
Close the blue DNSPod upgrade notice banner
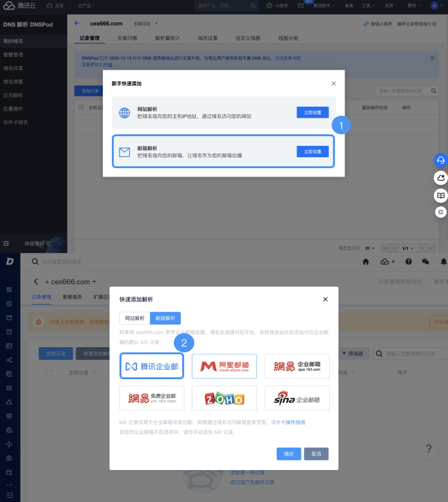432,58
